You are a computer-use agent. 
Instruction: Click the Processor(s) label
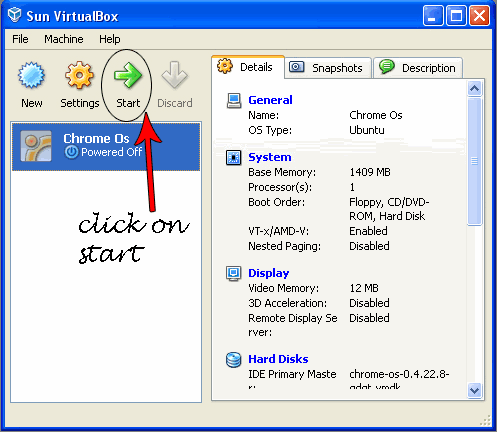click(x=280, y=188)
